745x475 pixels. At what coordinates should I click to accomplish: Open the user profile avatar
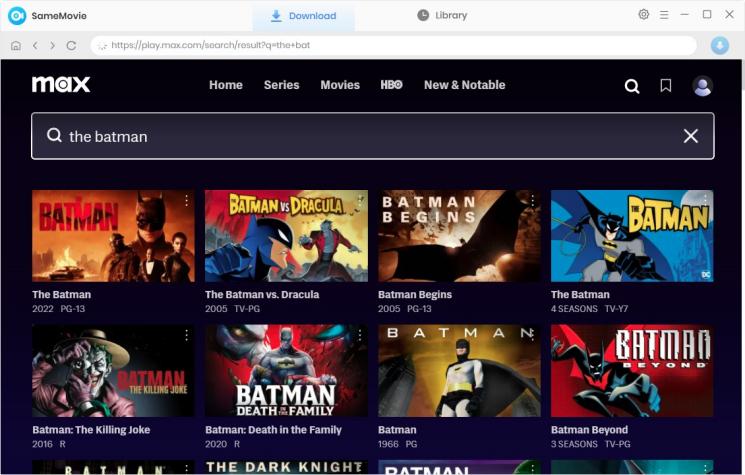702,86
